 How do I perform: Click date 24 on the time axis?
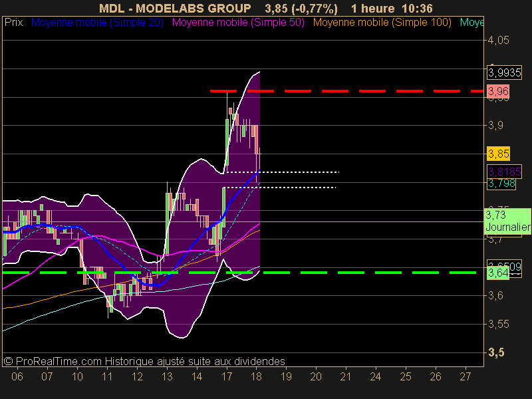[x=376, y=376]
